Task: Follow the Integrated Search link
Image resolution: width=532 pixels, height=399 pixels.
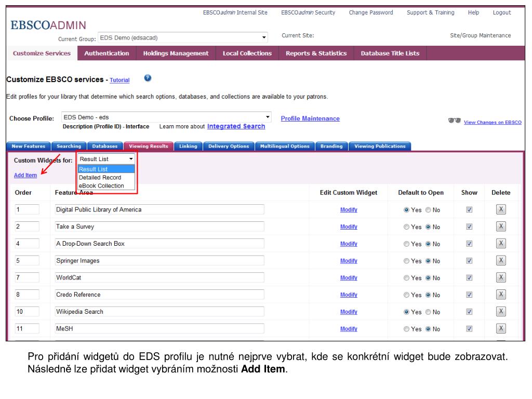Action: pos(236,126)
